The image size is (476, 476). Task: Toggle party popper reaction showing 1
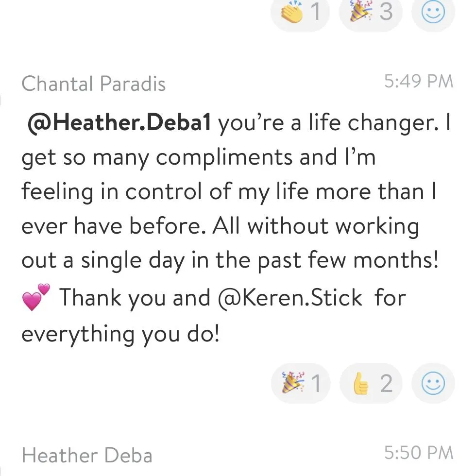[300, 384]
